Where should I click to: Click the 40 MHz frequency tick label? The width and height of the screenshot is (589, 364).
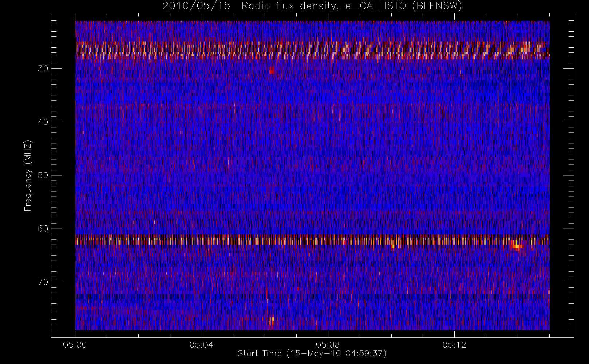pos(43,122)
